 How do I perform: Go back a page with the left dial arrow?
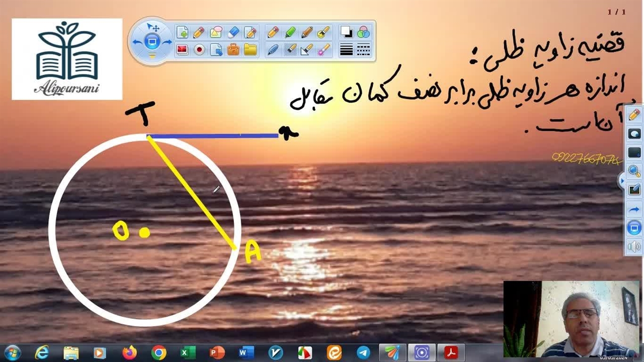[137, 42]
